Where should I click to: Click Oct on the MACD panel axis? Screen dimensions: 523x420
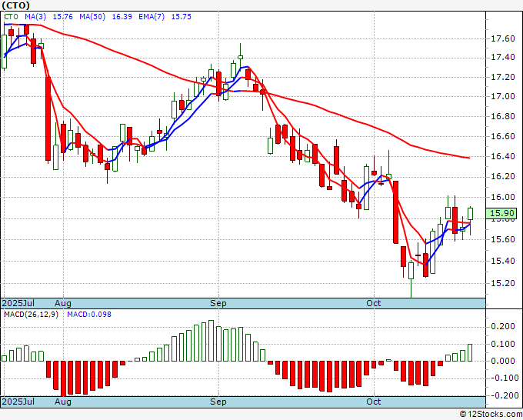[x=374, y=402]
